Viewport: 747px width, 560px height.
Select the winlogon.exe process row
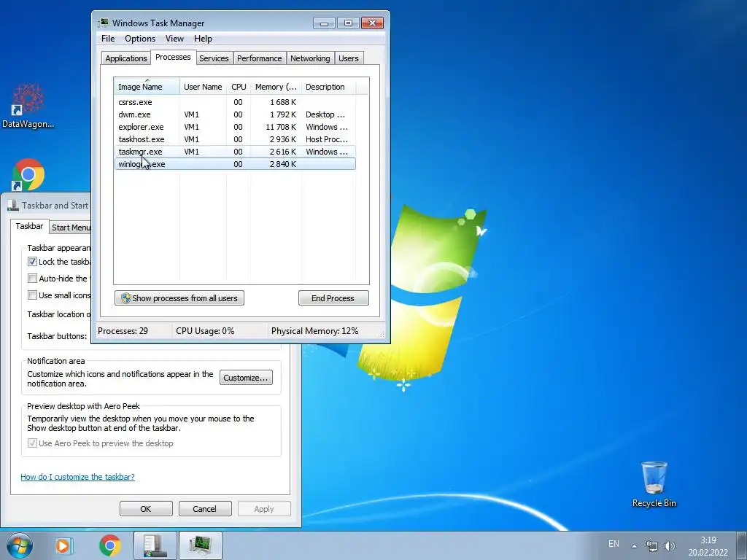[235, 164]
